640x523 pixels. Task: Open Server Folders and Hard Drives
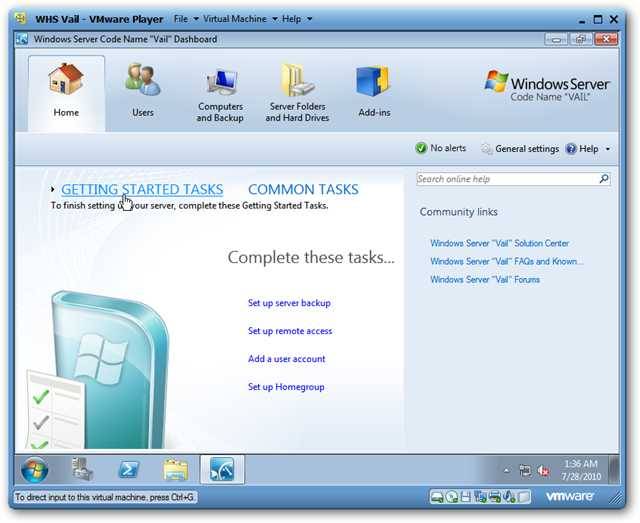tap(297, 93)
